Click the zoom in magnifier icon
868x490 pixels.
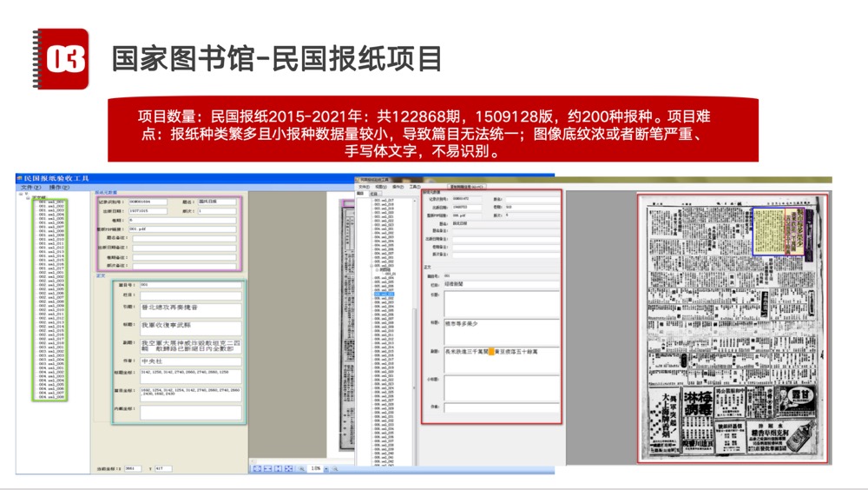(335, 468)
